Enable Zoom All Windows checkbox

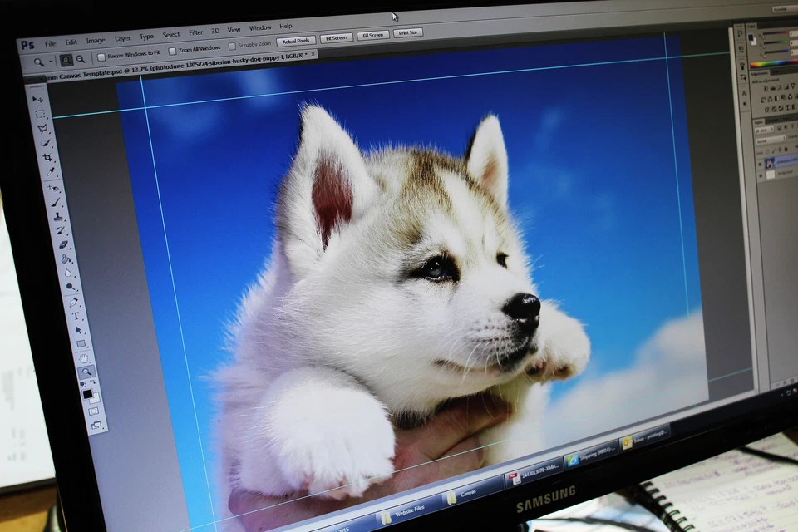172,51
